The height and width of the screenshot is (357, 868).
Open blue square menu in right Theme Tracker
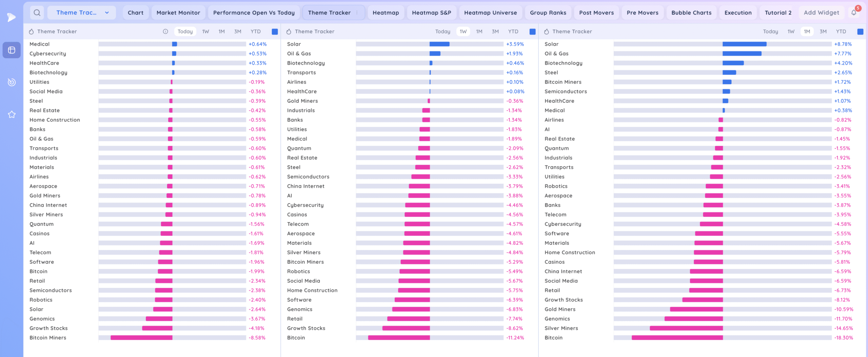pos(860,32)
